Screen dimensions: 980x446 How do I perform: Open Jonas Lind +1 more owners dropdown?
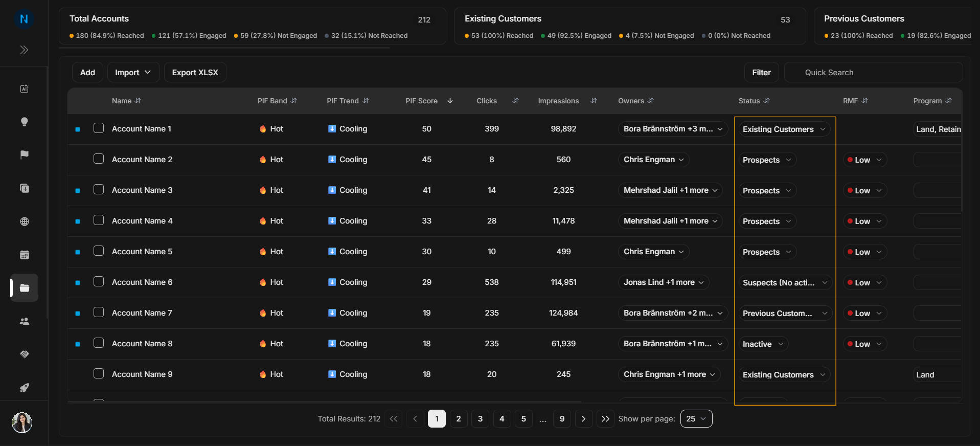tap(664, 282)
